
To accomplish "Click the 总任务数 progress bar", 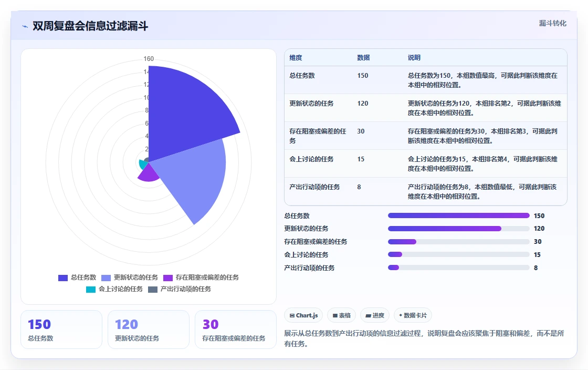I will (459, 215).
